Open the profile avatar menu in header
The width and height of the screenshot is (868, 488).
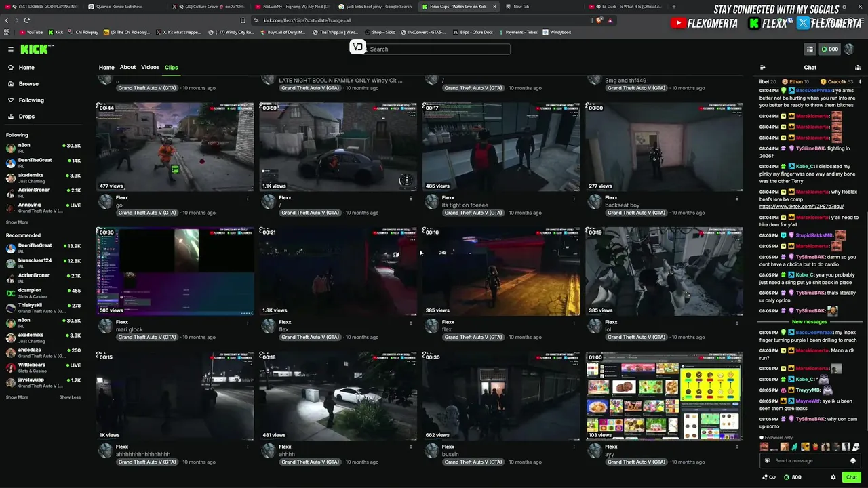coord(849,49)
